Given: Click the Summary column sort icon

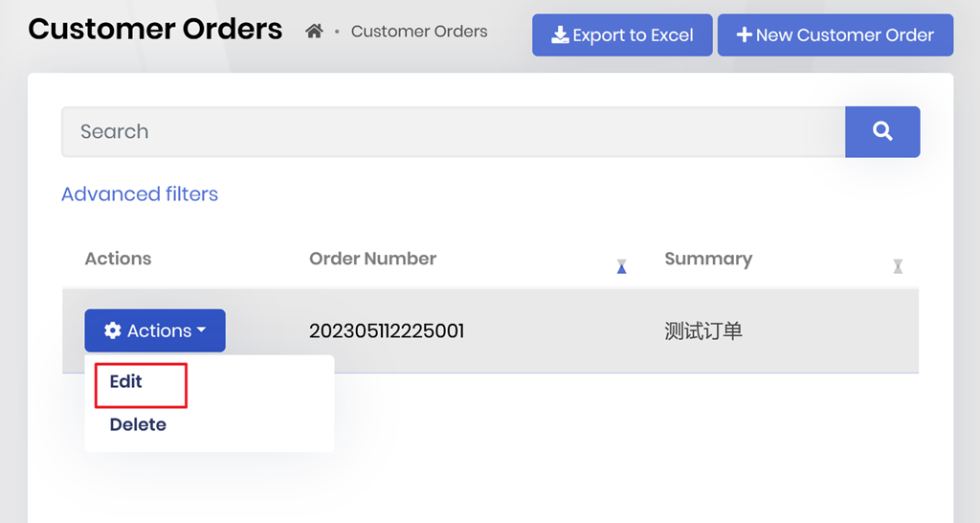Looking at the screenshot, I should tap(897, 266).
